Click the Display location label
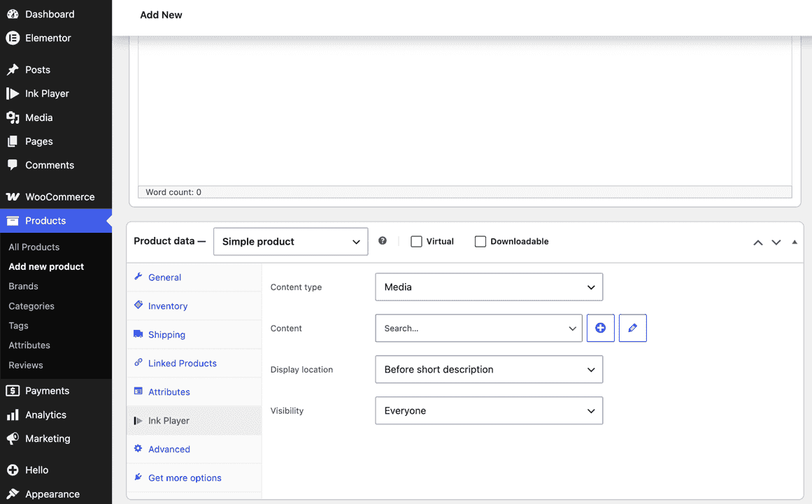 point(301,370)
